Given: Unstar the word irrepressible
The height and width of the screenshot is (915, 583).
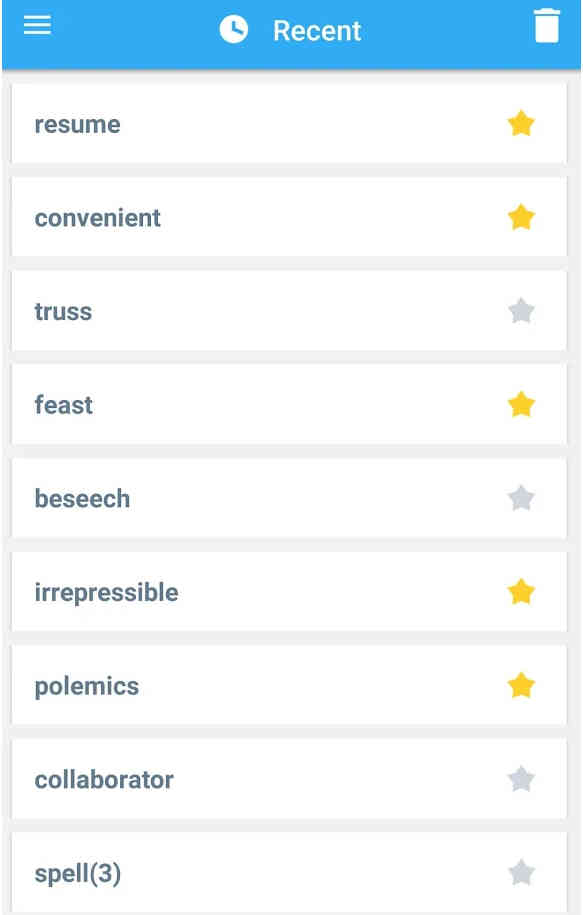Looking at the screenshot, I should click(521, 592).
